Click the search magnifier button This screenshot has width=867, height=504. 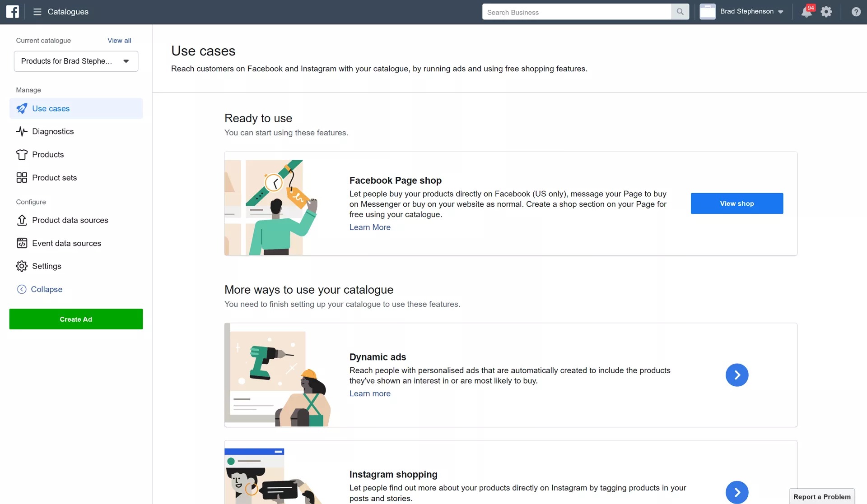[x=680, y=12]
